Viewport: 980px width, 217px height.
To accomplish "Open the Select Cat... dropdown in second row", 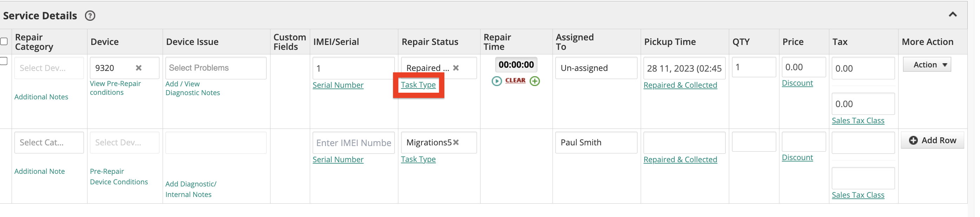I will tap(49, 143).
